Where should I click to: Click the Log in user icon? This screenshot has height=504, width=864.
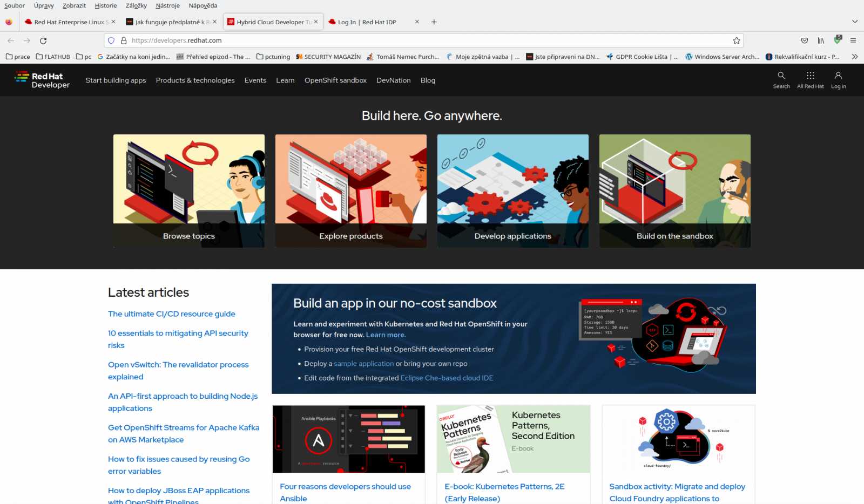(838, 80)
